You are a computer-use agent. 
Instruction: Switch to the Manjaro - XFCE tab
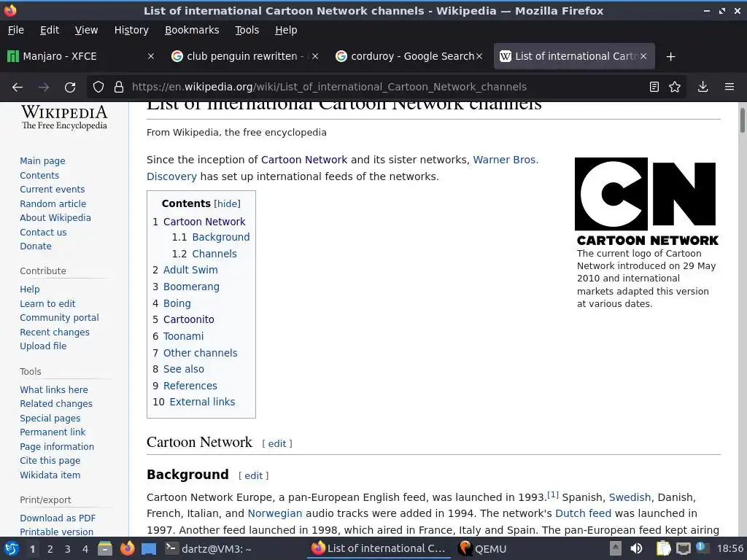(x=82, y=56)
